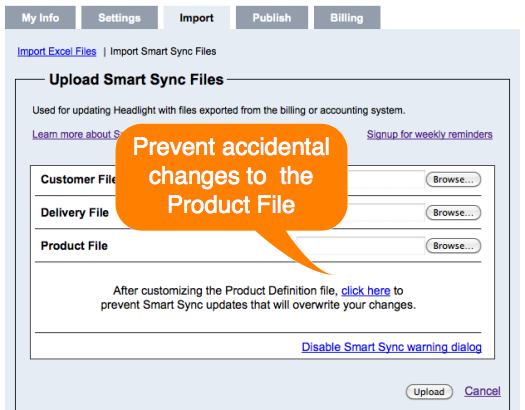Click the Product File path field

click(361, 246)
